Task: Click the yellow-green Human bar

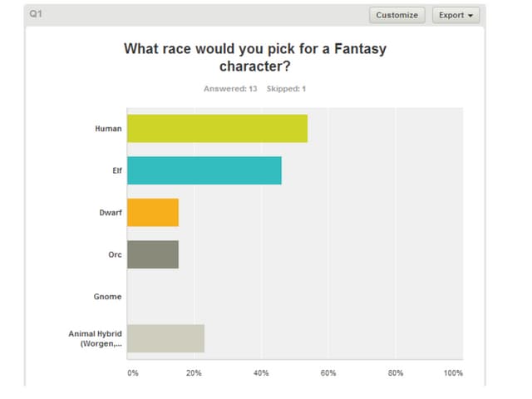Action: (217, 129)
